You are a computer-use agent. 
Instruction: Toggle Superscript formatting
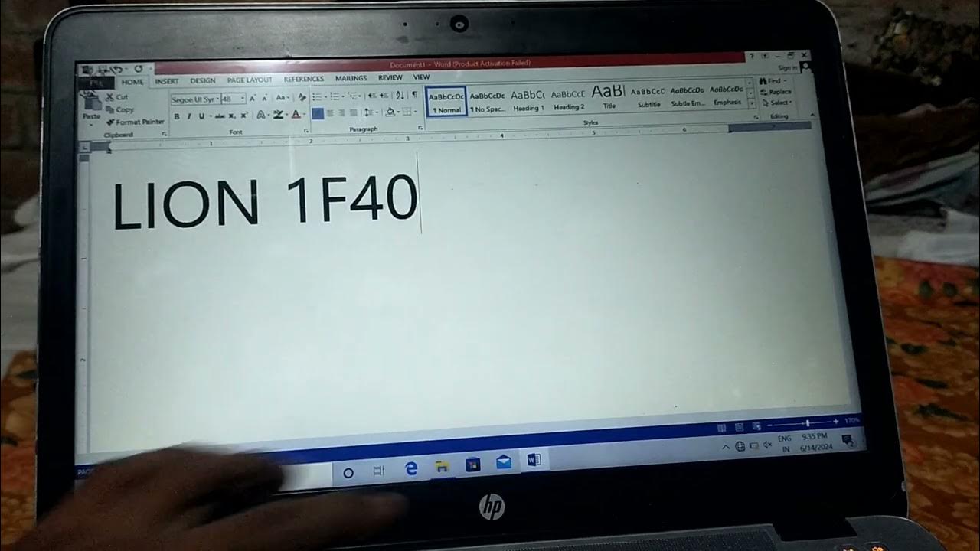point(243,116)
